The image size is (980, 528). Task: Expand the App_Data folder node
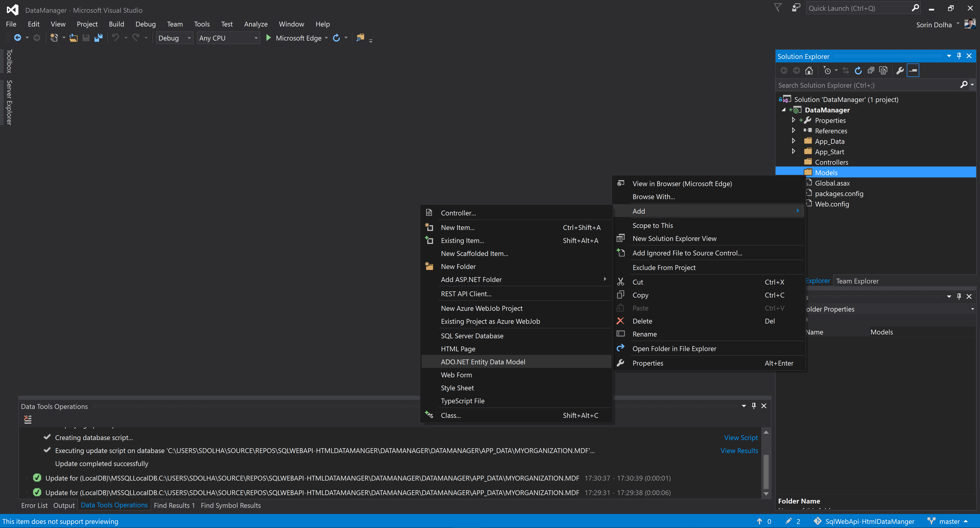pos(794,141)
